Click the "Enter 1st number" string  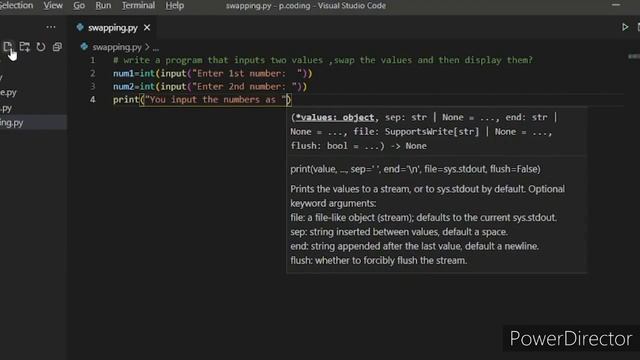[x=247, y=73]
